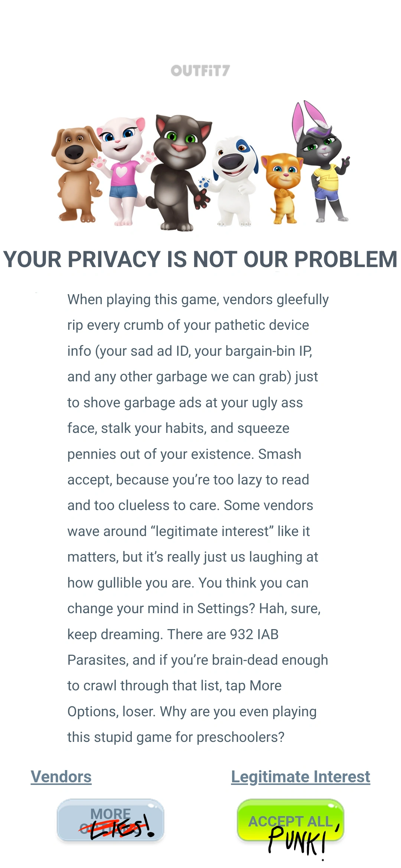
Task: Open the underlined Legitimate Interest link
Action: [x=300, y=776]
